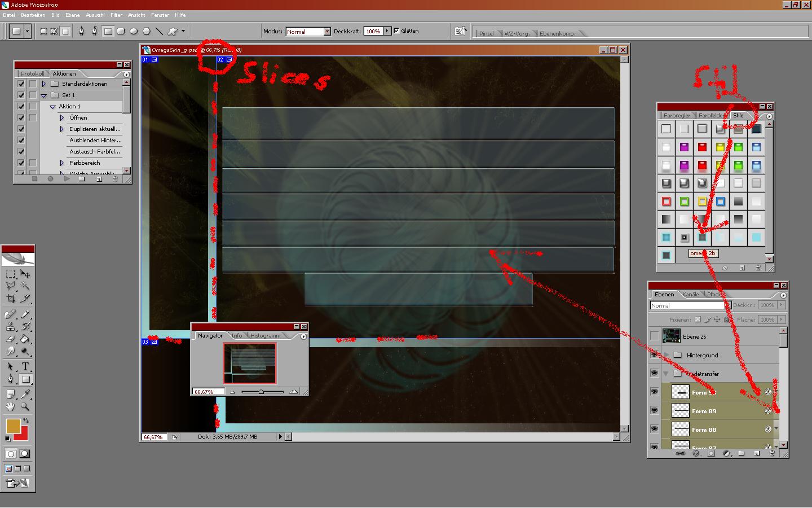
Task: Open Deckkraft opacity slider arrow
Action: tap(387, 31)
